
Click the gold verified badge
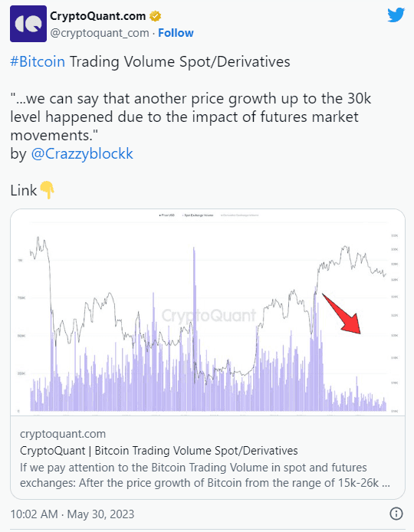tap(156, 16)
